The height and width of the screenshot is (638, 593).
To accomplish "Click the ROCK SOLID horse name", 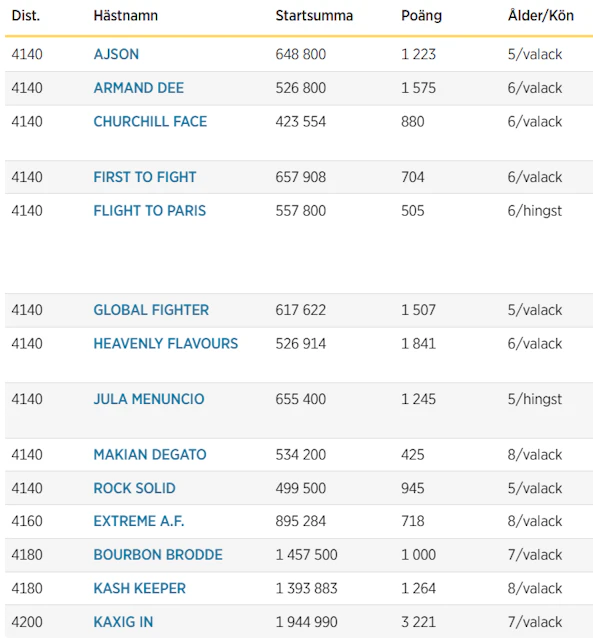I will pyautogui.click(x=134, y=488).
